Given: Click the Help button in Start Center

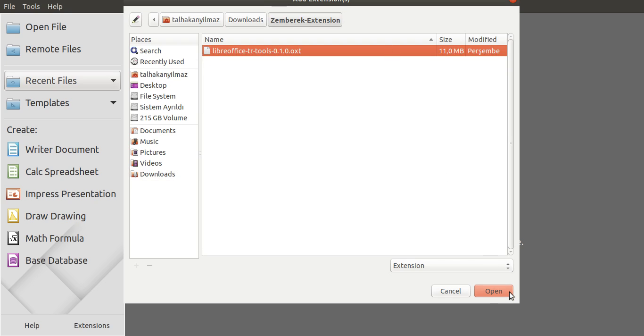Looking at the screenshot, I should [x=32, y=326].
